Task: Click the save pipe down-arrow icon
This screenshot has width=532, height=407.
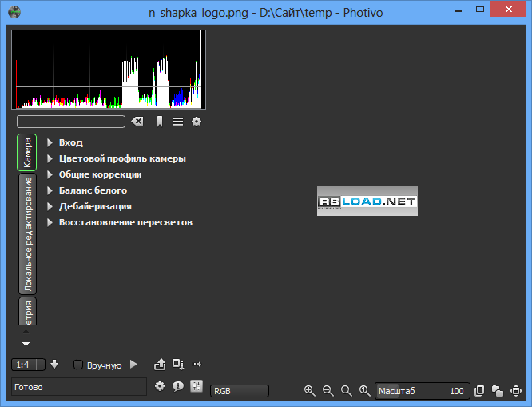Action: point(54,364)
